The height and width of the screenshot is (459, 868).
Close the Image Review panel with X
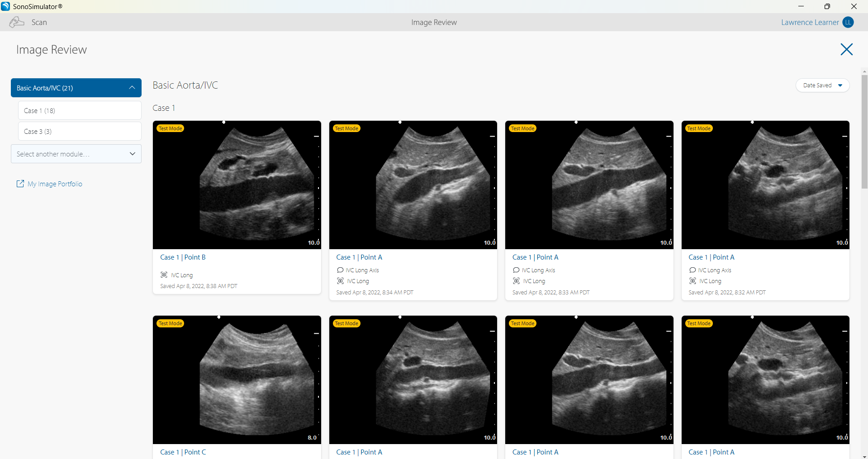click(846, 49)
